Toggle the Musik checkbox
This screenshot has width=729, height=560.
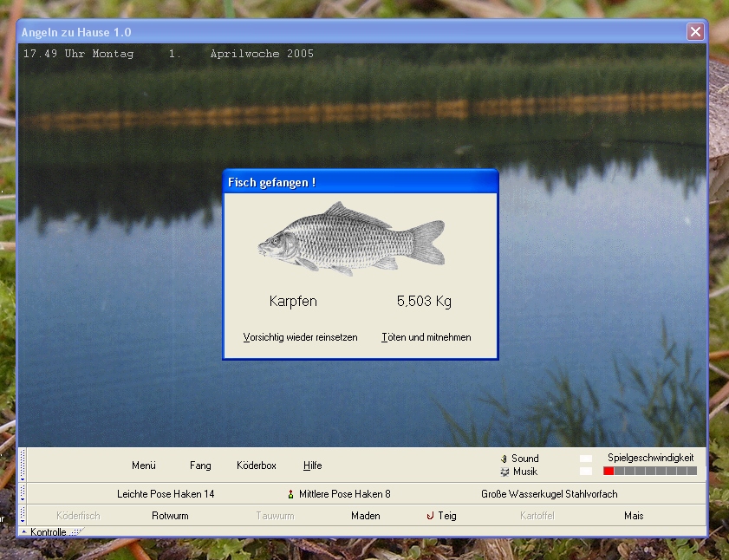point(586,472)
